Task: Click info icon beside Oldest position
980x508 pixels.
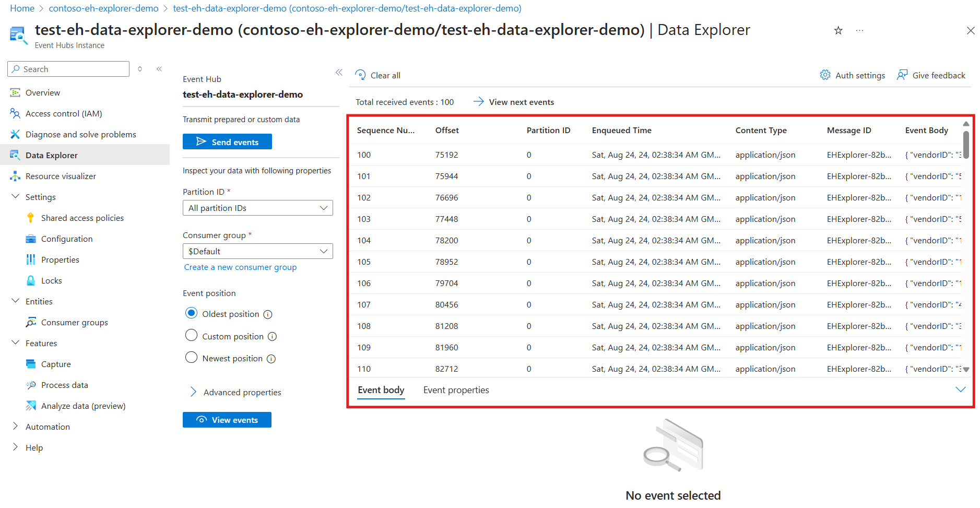Action: pyautogui.click(x=268, y=314)
